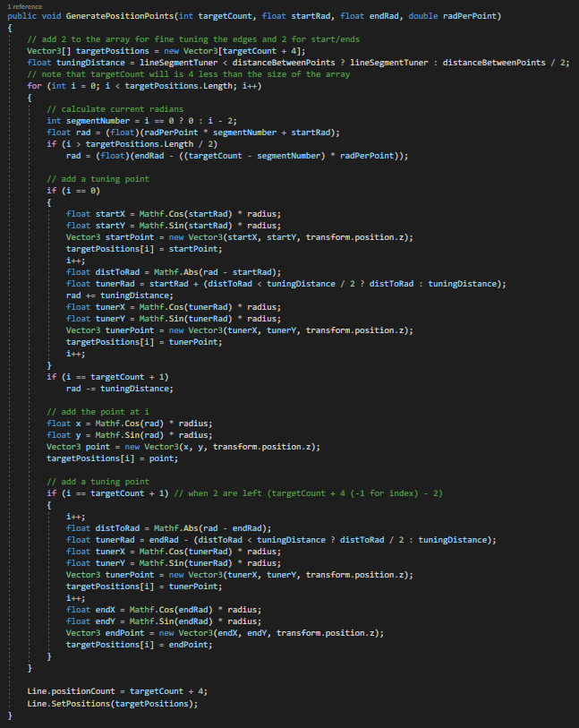Image resolution: width=579 pixels, height=728 pixels.
Task: Click line "float endX = Mathf.Cos(endRad) * radius;"
Action: 164,609
